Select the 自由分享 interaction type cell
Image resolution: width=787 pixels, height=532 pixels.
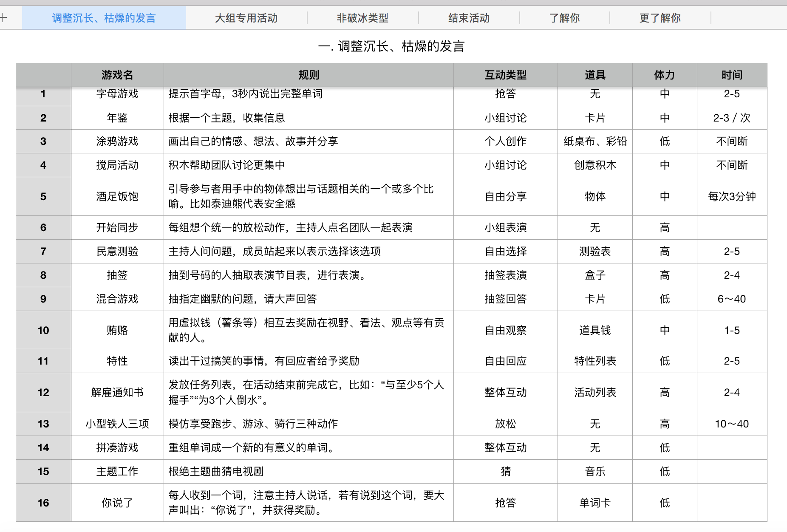pos(506,196)
